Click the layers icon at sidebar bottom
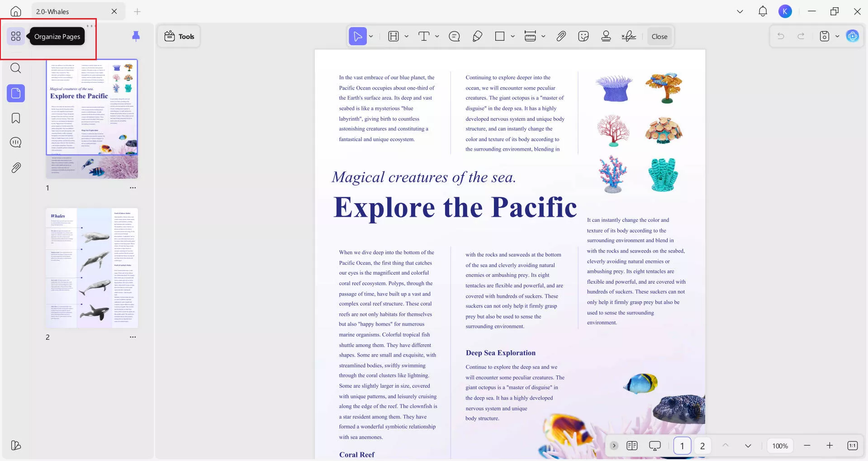868x461 pixels. pyautogui.click(x=16, y=446)
